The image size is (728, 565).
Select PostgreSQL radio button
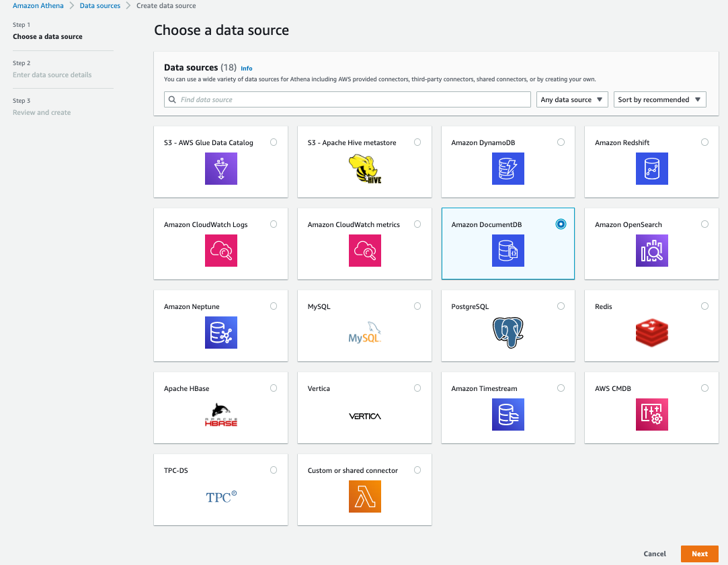(x=561, y=306)
